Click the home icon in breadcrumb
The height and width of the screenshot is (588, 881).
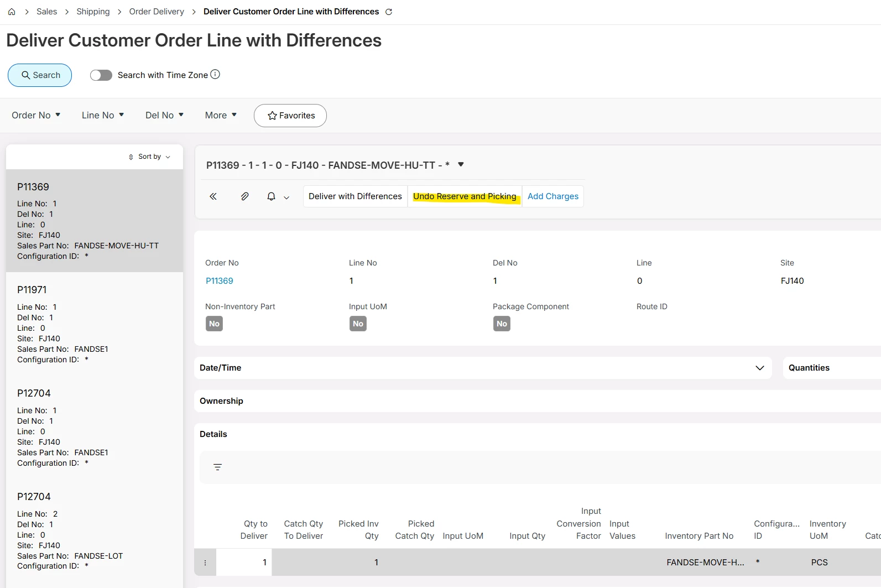point(12,12)
